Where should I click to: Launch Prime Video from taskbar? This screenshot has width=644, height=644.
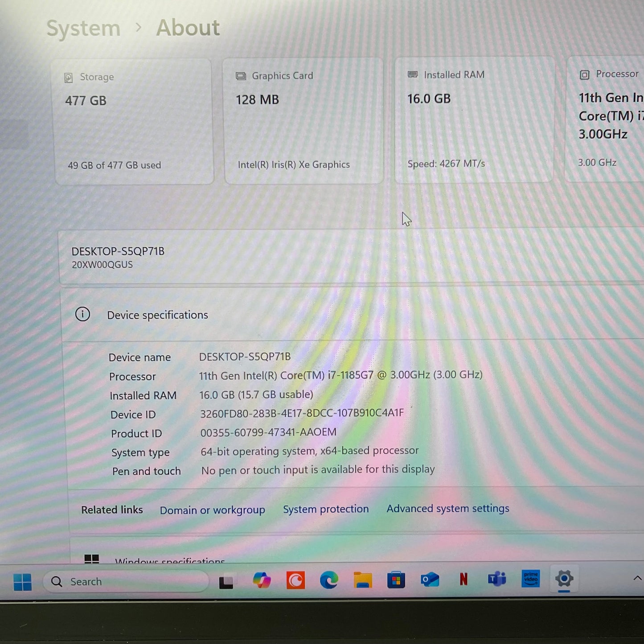pyautogui.click(x=530, y=578)
